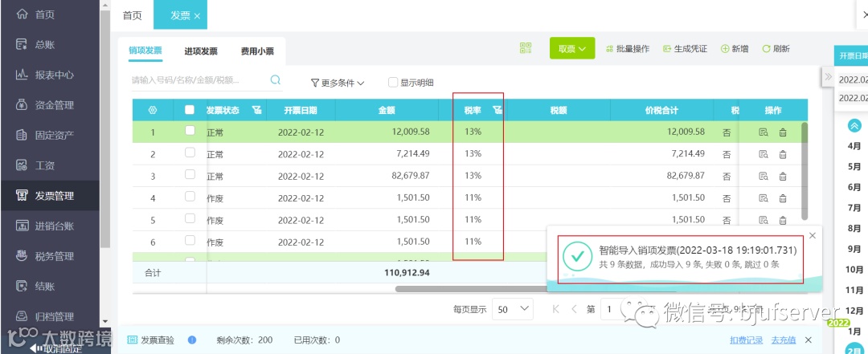Delete invoice row 2 with trash icon
The image size is (868, 354).
click(x=783, y=154)
